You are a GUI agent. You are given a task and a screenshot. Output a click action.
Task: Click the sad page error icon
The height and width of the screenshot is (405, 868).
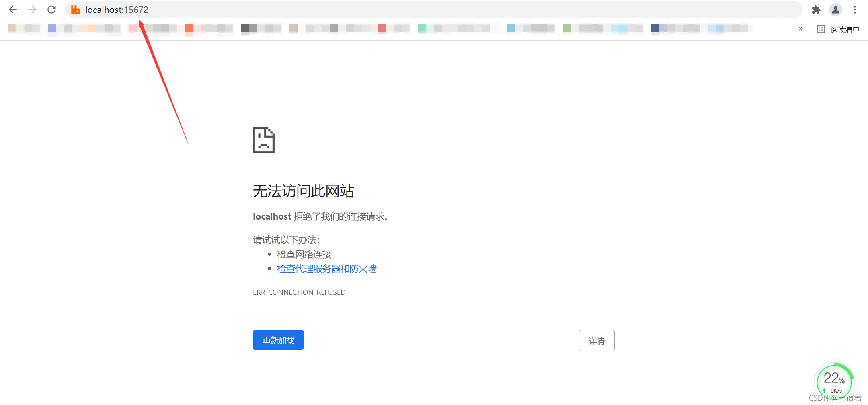(264, 140)
